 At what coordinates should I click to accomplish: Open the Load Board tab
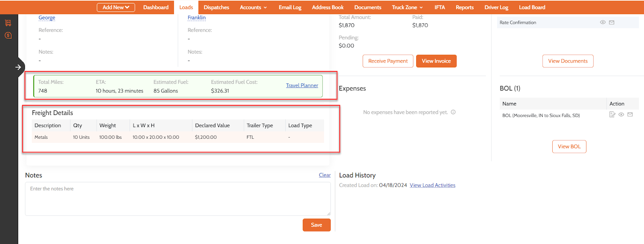click(x=532, y=7)
